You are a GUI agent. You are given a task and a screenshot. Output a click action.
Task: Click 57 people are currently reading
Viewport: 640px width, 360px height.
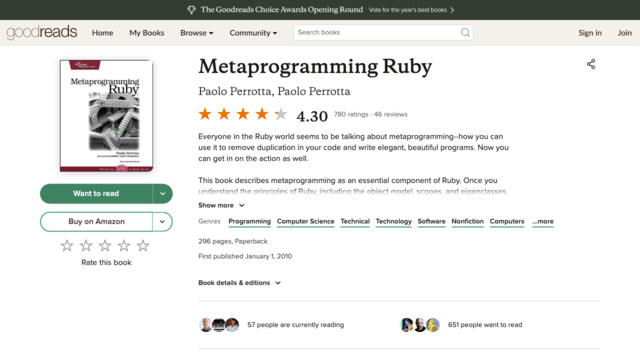[x=296, y=325]
